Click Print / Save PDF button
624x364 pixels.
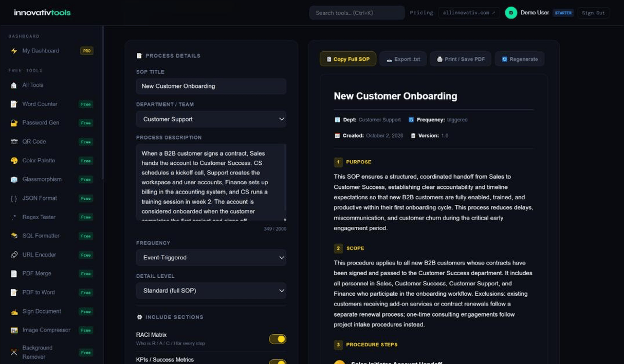(x=461, y=59)
